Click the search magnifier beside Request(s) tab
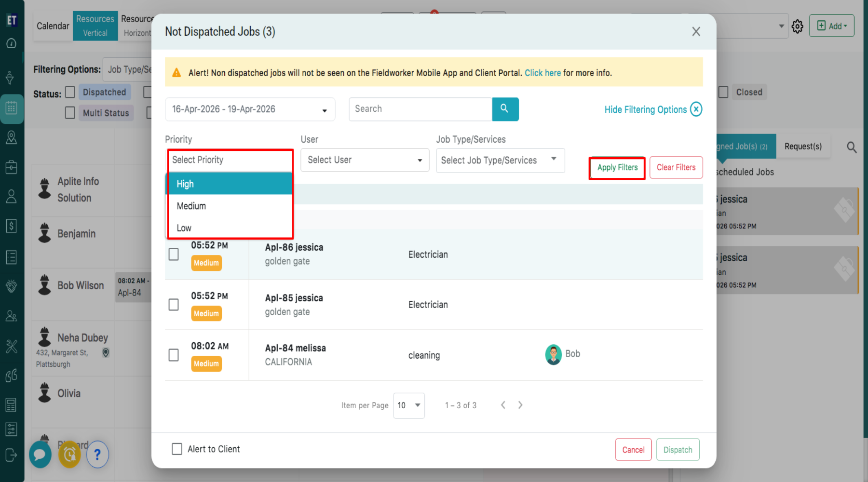 [852, 147]
